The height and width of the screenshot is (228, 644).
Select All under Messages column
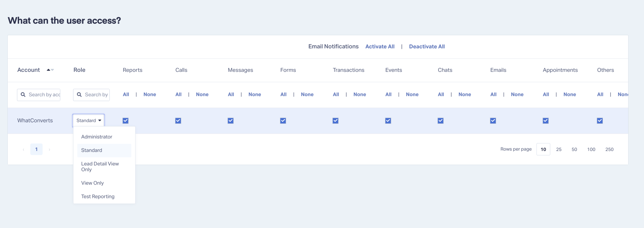pyautogui.click(x=231, y=95)
